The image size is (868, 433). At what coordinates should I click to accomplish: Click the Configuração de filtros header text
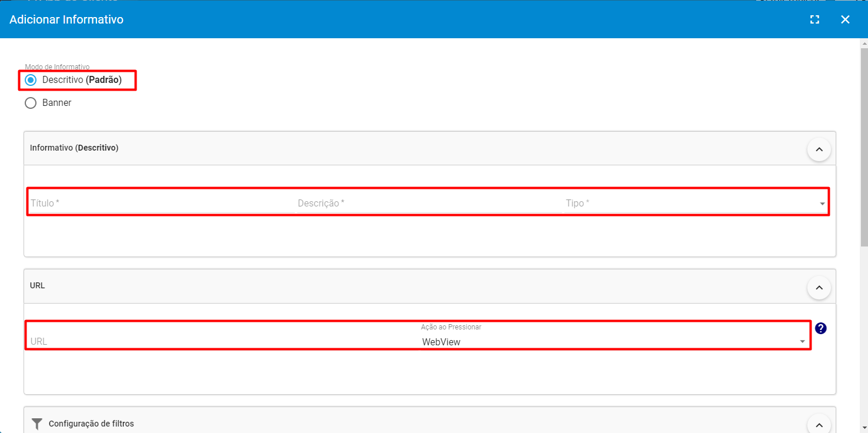click(91, 424)
